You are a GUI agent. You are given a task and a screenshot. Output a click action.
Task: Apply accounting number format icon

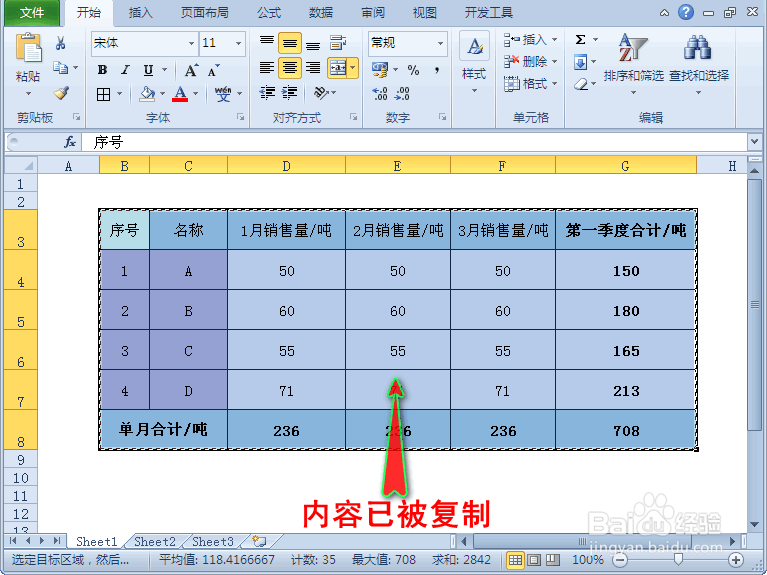380,69
